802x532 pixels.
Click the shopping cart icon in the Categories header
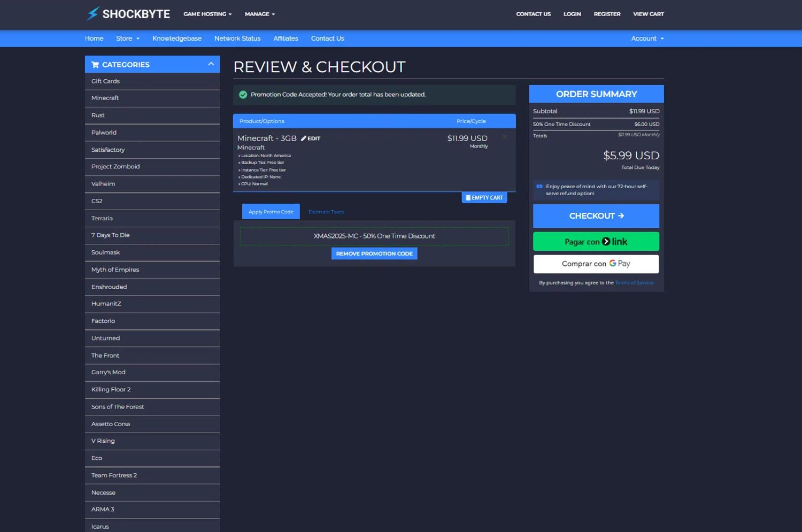click(95, 65)
